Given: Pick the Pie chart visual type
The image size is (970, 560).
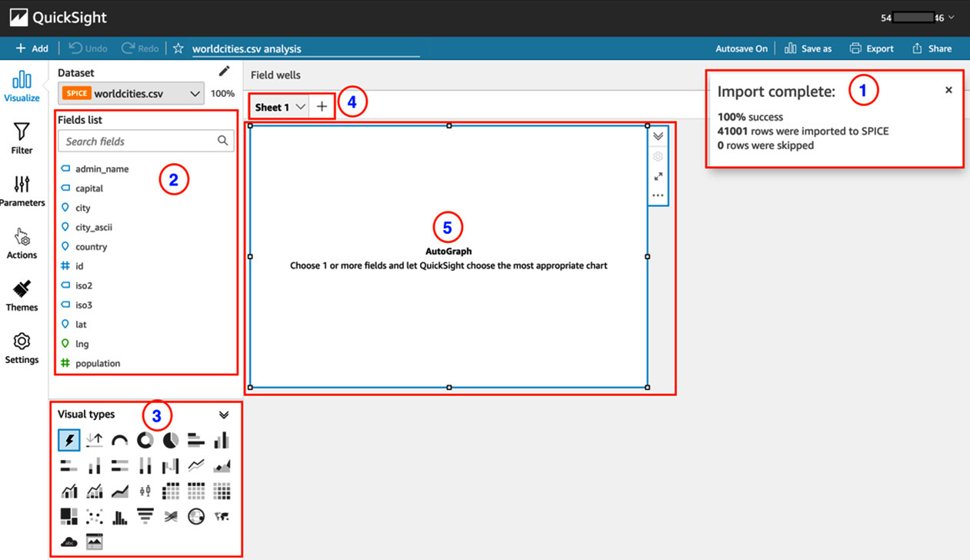Looking at the screenshot, I should click(x=171, y=440).
